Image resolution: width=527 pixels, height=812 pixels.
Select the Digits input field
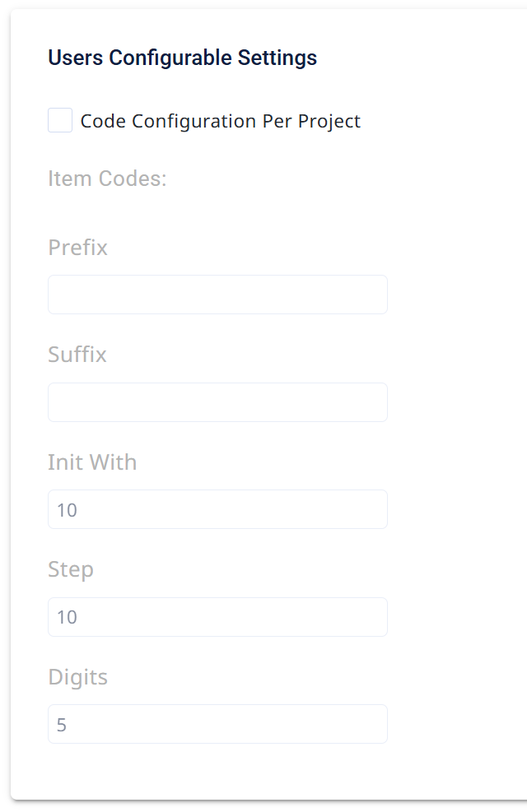pyautogui.click(x=217, y=724)
